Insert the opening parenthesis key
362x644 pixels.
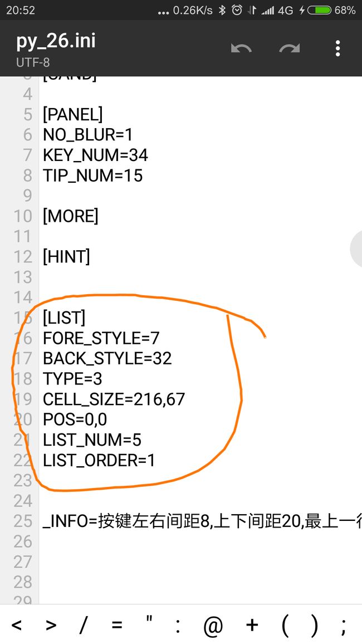(285, 626)
